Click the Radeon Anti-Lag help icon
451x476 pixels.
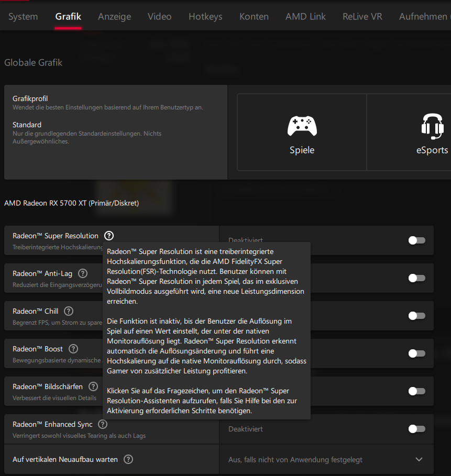tap(83, 273)
